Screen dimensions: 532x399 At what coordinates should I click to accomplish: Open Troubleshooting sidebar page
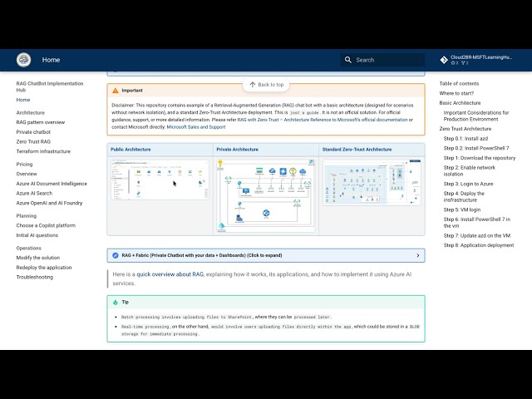tap(35, 277)
